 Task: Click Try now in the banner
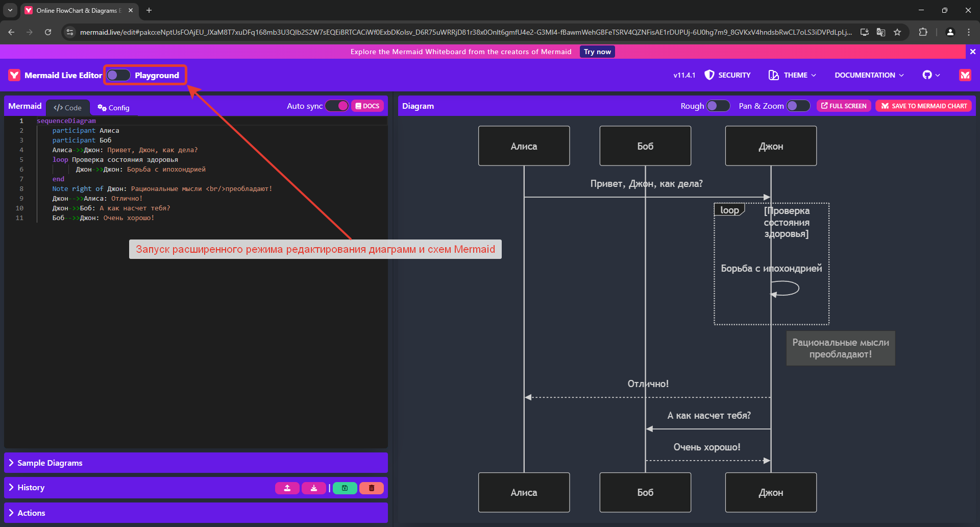tap(597, 52)
